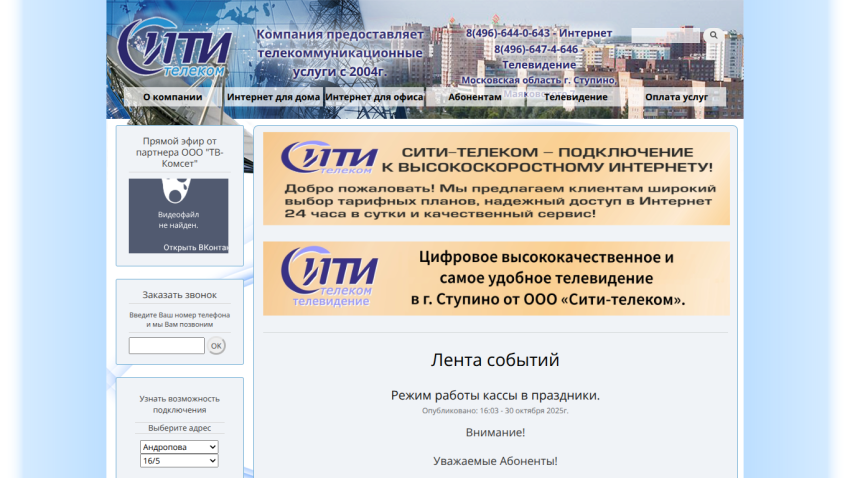The height and width of the screenshot is (478, 850).
Task: Expand the Андропова street dropdown
Action: coord(179,447)
